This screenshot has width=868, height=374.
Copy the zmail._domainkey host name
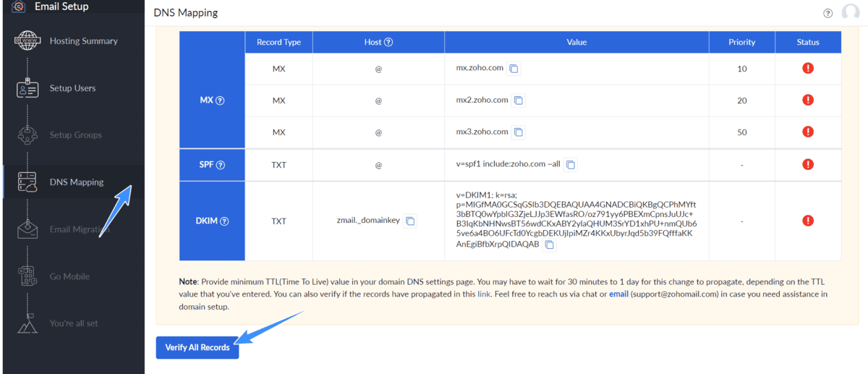410,221
